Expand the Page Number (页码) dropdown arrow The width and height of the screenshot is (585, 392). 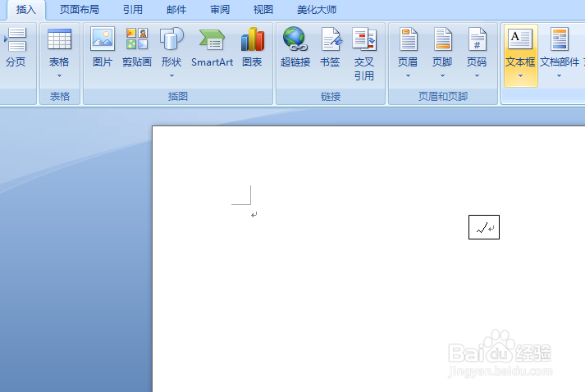click(477, 75)
